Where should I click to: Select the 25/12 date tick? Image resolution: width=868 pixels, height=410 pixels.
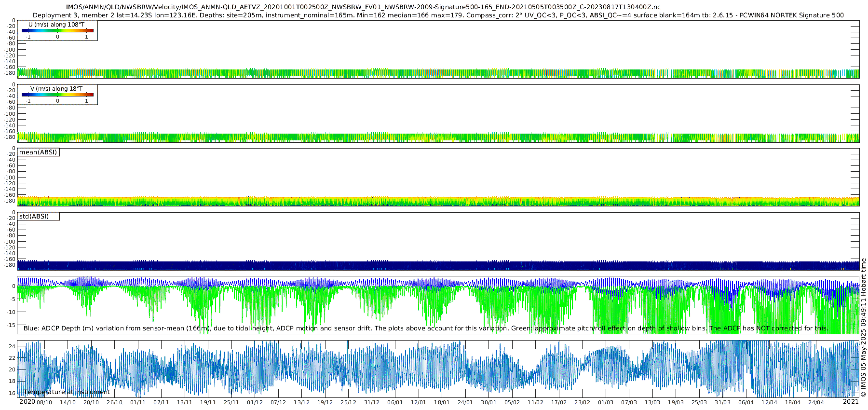[x=348, y=402]
